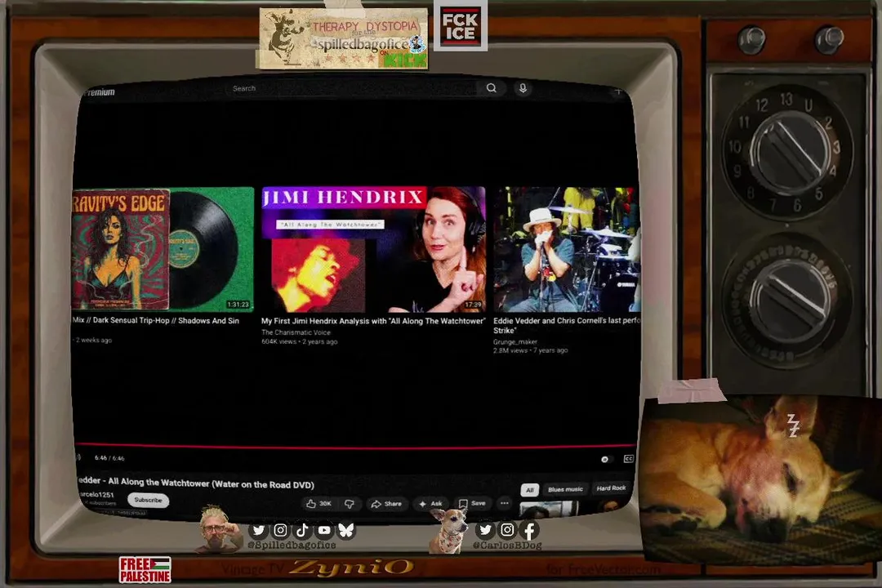Click the Spilledbagofice Twitter icon
This screenshot has width=882, height=588.
258,530
